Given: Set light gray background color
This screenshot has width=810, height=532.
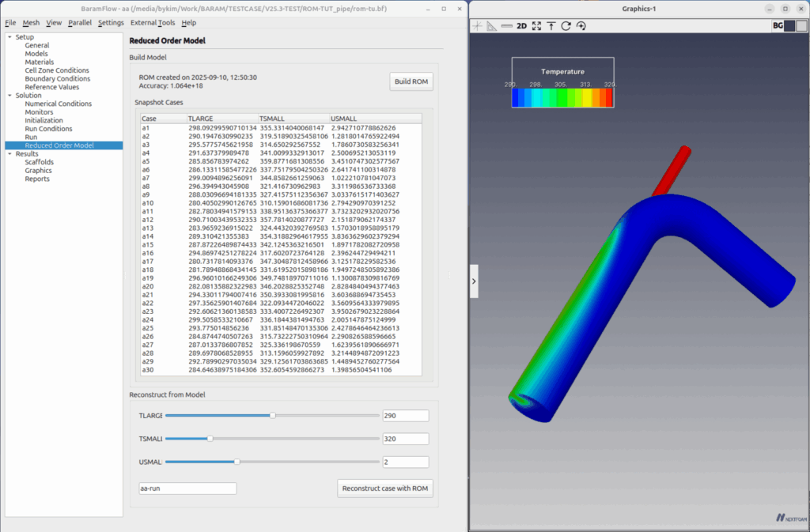Looking at the screenshot, I should pyautogui.click(x=801, y=26).
